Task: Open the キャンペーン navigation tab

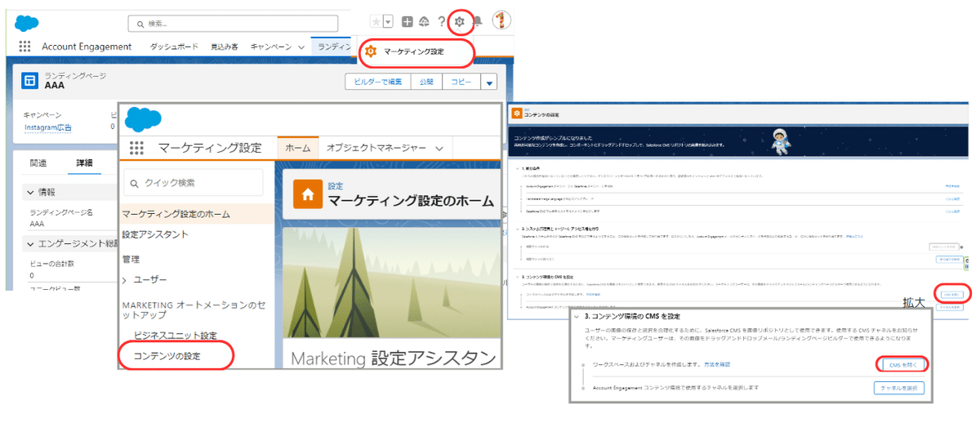Action: (270, 47)
